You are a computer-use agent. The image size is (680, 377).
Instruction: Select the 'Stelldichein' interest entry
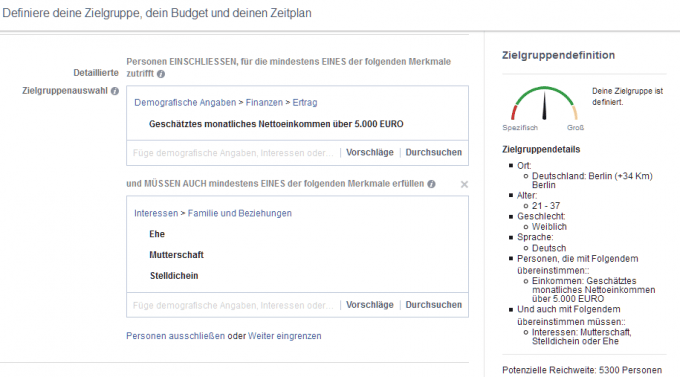pyautogui.click(x=174, y=276)
